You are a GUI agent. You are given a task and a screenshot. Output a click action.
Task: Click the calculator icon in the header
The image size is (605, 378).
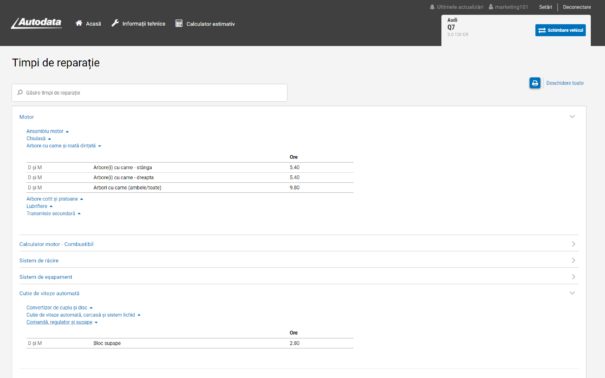(x=179, y=23)
